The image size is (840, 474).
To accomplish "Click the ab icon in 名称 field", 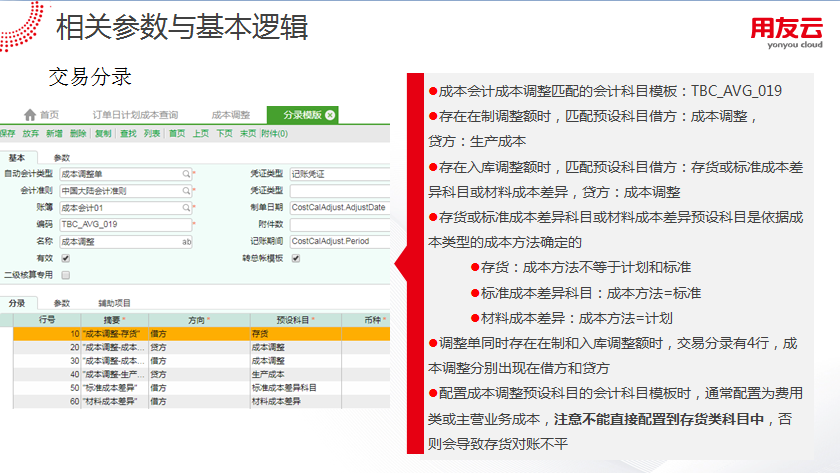I will click(x=185, y=242).
